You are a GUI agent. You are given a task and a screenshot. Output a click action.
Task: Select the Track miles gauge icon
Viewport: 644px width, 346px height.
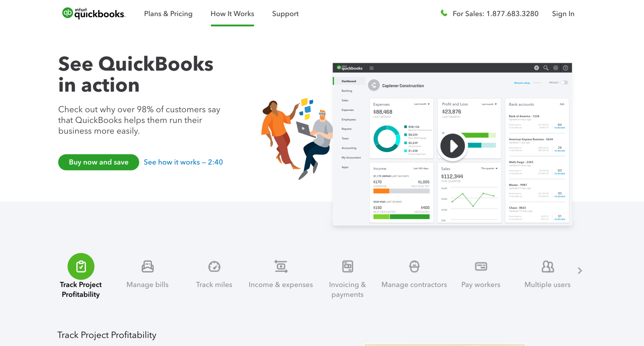[214, 267]
